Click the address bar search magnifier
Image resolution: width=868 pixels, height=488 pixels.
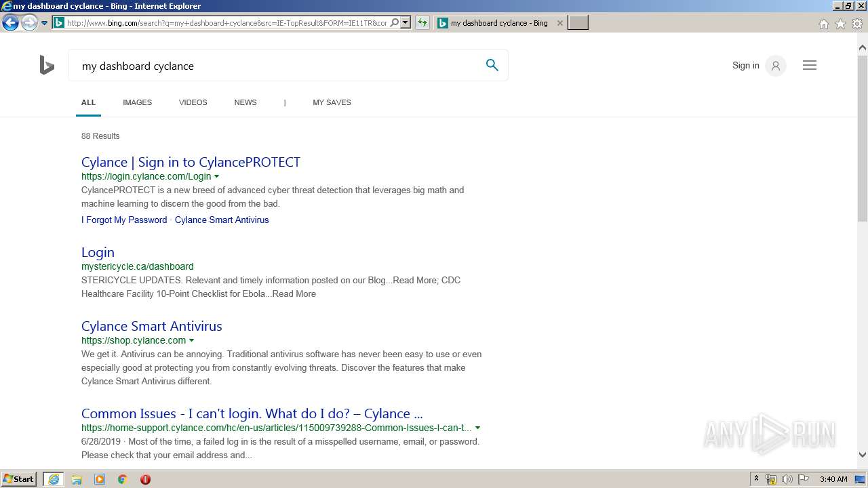click(x=395, y=22)
